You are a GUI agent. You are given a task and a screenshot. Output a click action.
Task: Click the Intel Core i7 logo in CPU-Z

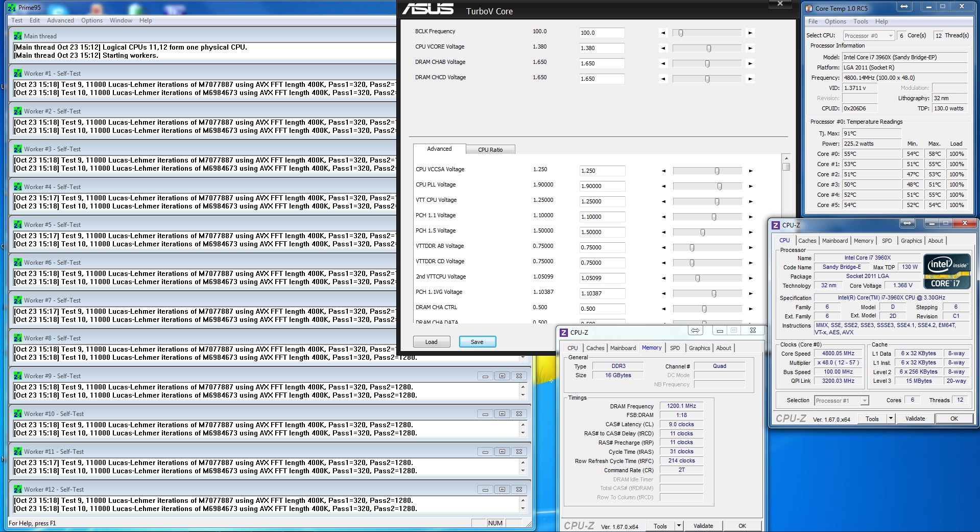click(946, 271)
